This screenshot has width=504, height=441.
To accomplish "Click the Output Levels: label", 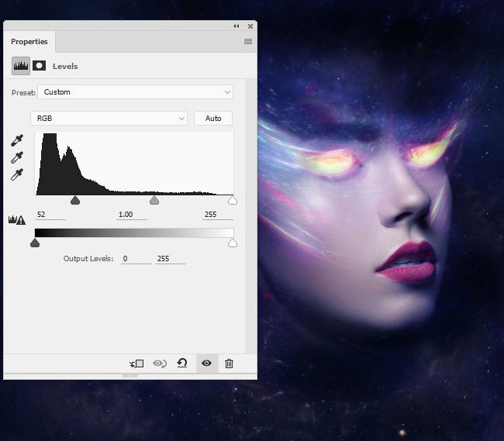I will tap(88, 259).
